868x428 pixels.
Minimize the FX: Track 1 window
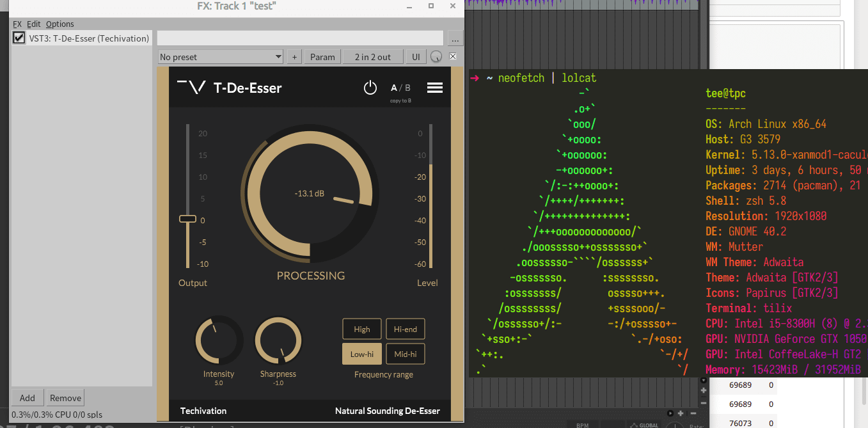[410, 6]
